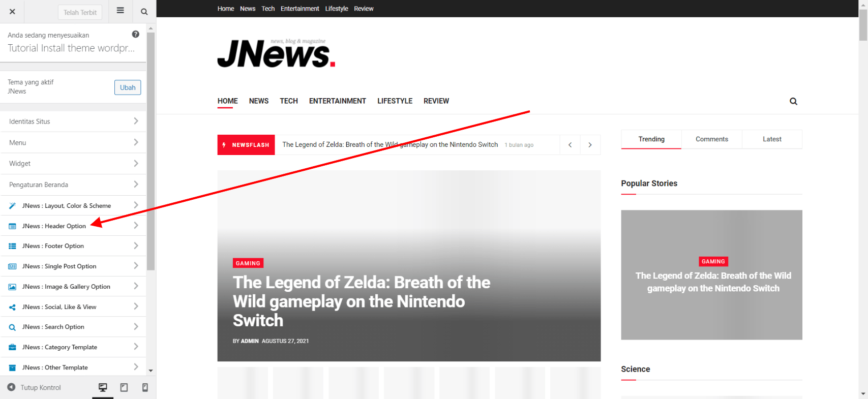Switch preview to tablet device icon

click(x=124, y=387)
